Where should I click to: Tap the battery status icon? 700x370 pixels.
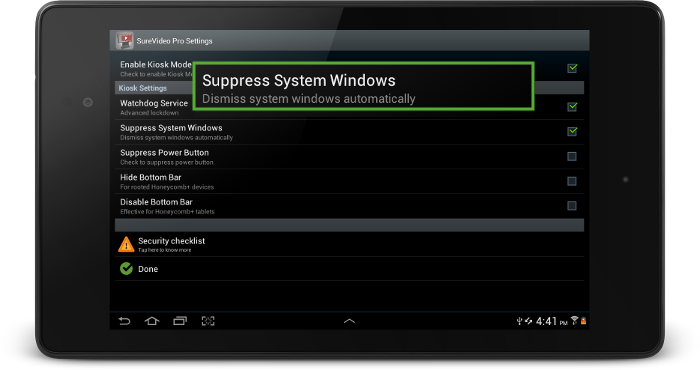pyautogui.click(x=583, y=320)
